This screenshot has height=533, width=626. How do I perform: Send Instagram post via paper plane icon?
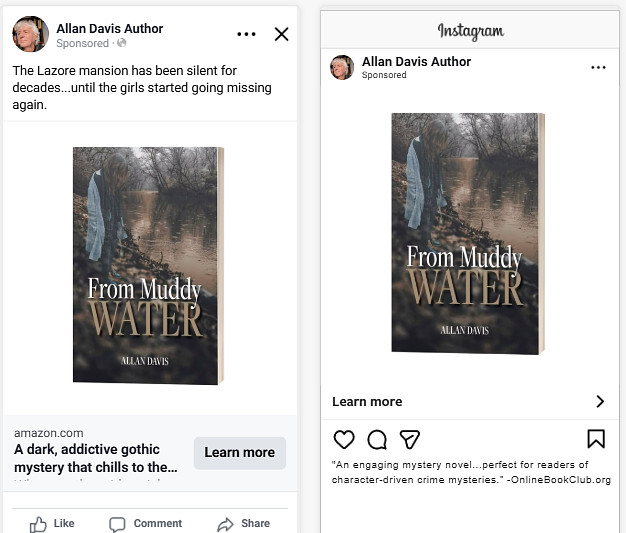pos(409,439)
